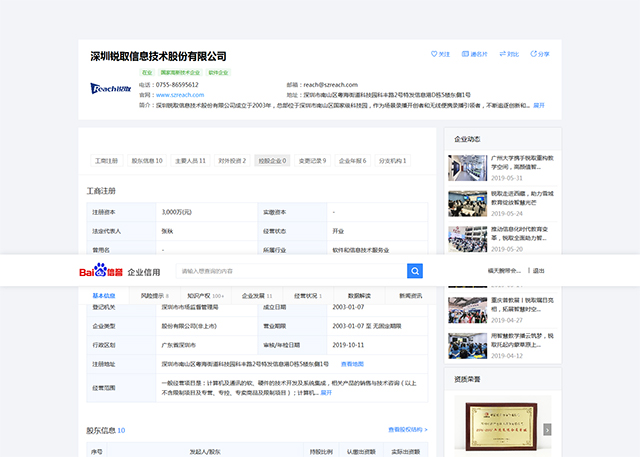Select the 股东信息 10 section chip
640x457 pixels.
click(147, 161)
